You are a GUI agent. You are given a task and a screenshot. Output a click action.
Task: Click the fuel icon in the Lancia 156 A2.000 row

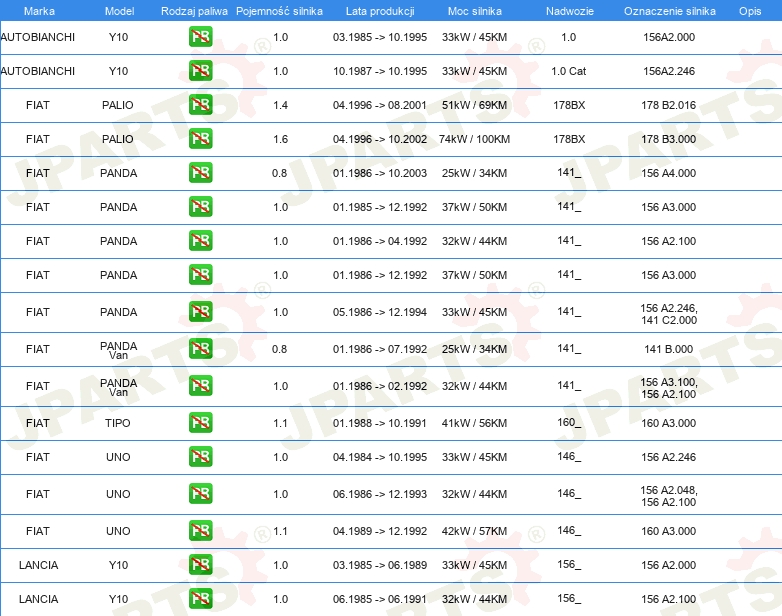coord(200,564)
